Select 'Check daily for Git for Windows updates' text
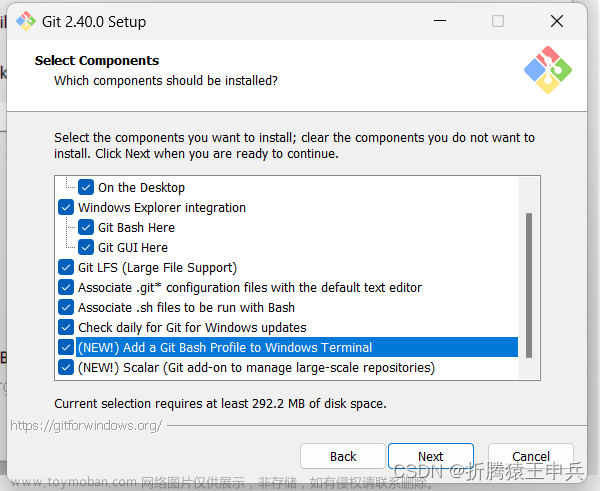This screenshot has height=491, width=600. tap(192, 328)
